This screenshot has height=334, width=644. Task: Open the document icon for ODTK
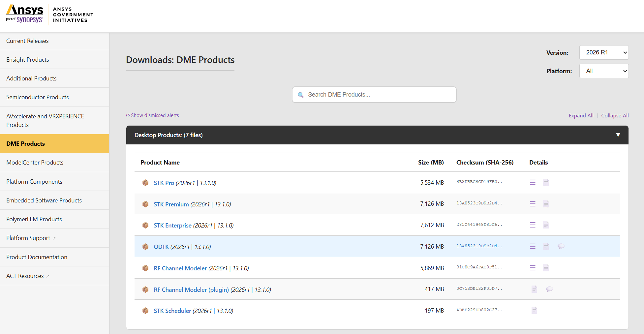[546, 246]
